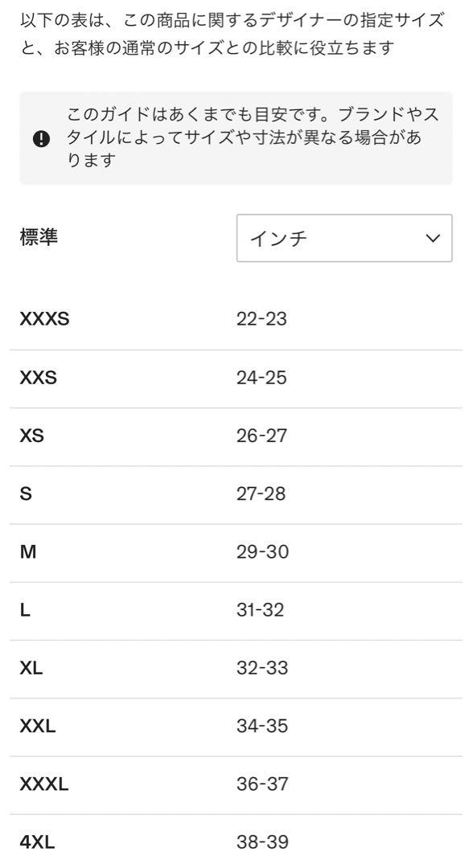Select the XXS size label
This screenshot has height=868, width=473.
coord(39,378)
